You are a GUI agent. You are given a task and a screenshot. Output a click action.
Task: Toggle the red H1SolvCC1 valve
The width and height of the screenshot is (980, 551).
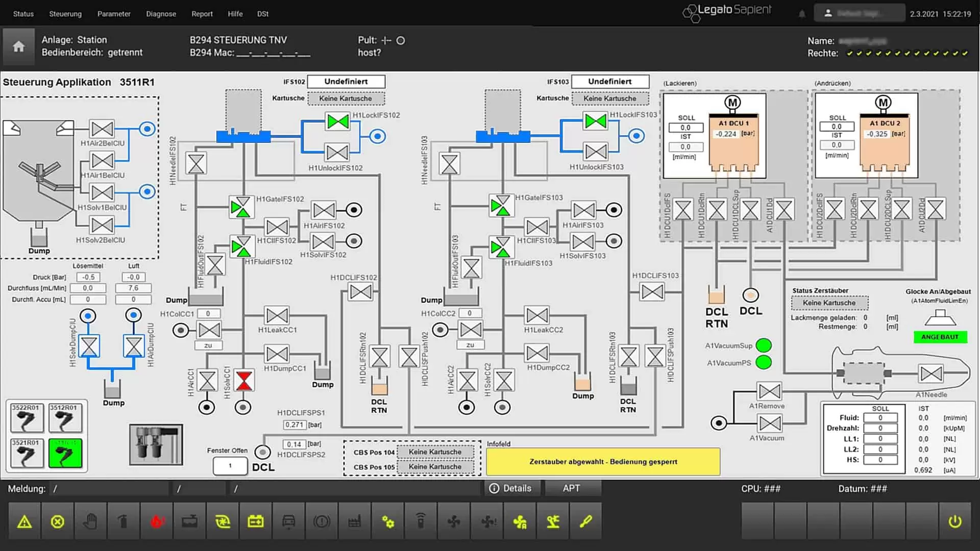tap(244, 381)
